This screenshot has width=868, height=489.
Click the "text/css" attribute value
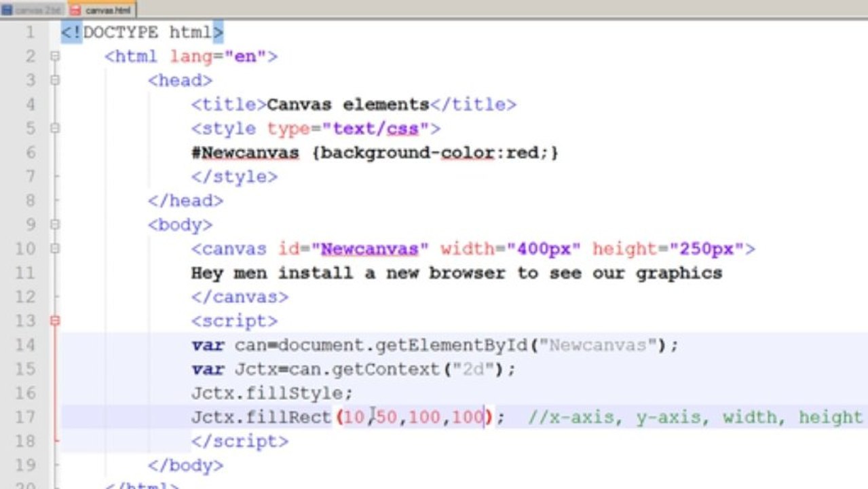tap(375, 129)
